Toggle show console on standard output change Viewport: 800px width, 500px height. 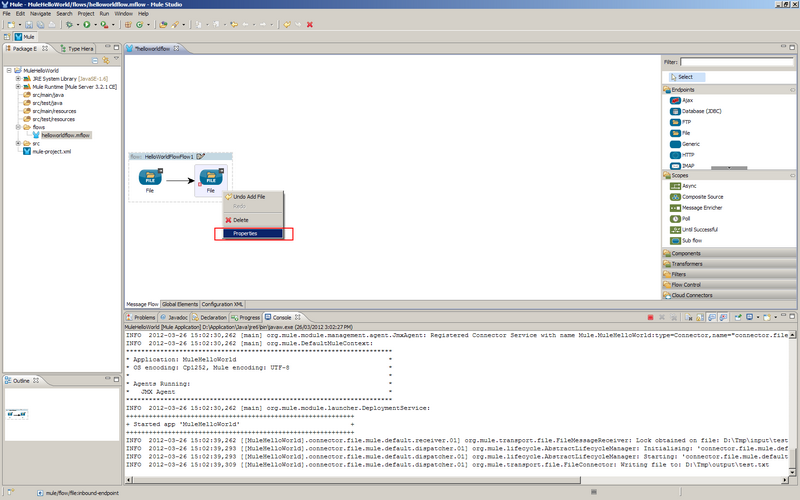(x=712, y=317)
